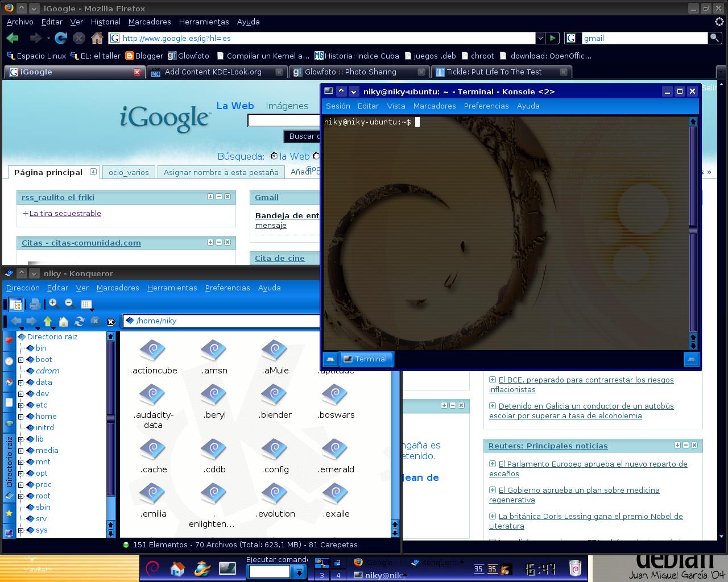Open the .config folder
The height and width of the screenshot is (582, 728).
pyautogui.click(x=275, y=456)
